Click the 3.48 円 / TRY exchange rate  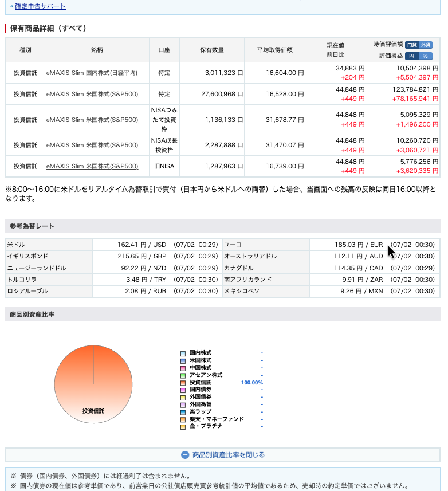[x=146, y=280]
